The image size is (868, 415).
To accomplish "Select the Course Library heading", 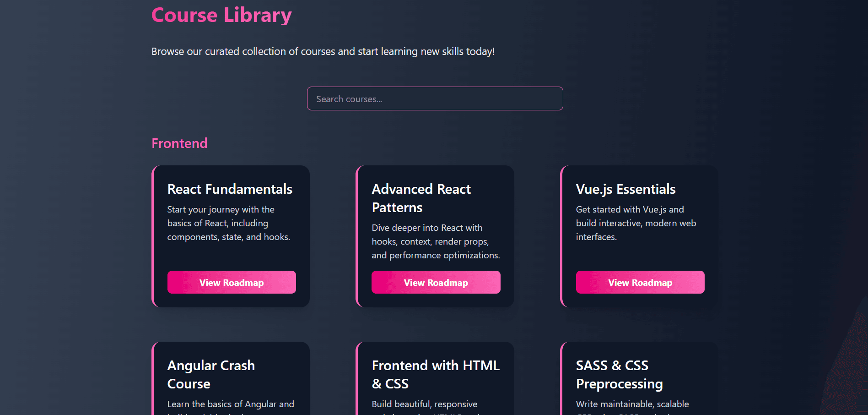I will coord(221,15).
